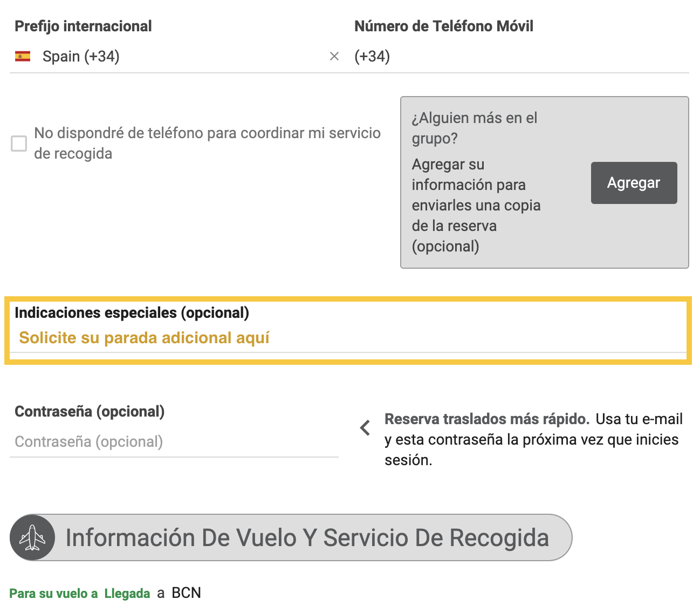Select the 'Información De Vuelo' section header
The height and width of the screenshot is (613, 700).
307,538
